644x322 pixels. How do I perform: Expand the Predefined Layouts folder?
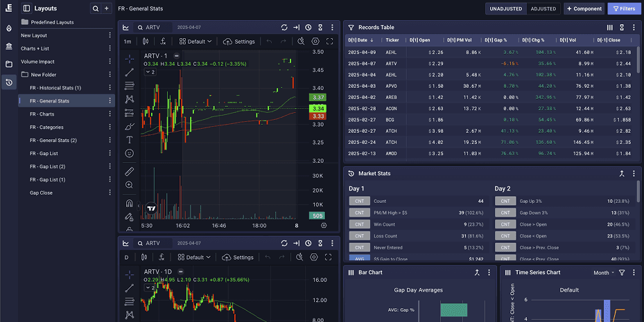(48, 22)
